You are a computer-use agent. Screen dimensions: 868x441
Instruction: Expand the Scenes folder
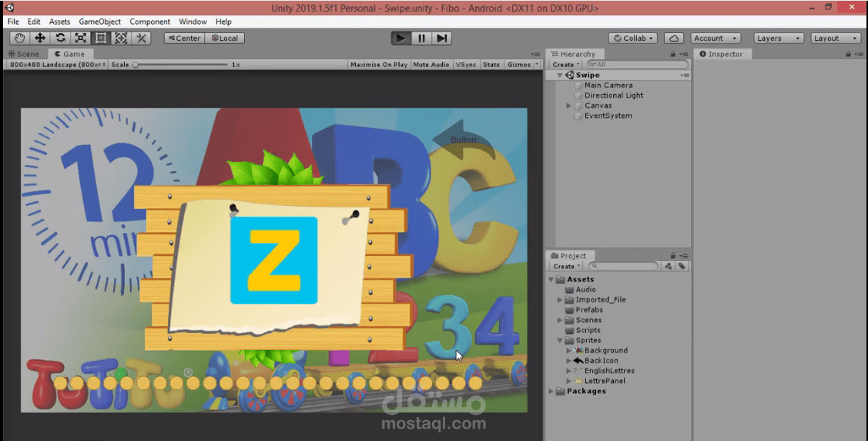(x=560, y=320)
